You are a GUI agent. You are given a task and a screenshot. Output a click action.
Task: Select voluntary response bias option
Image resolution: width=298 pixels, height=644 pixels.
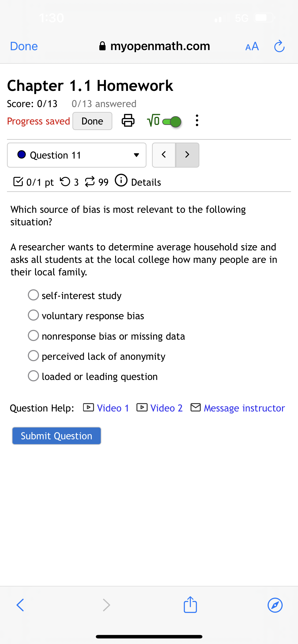point(33,315)
